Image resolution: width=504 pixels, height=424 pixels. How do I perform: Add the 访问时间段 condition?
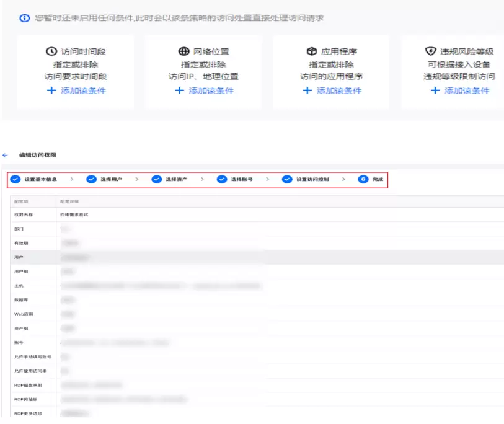click(x=76, y=91)
